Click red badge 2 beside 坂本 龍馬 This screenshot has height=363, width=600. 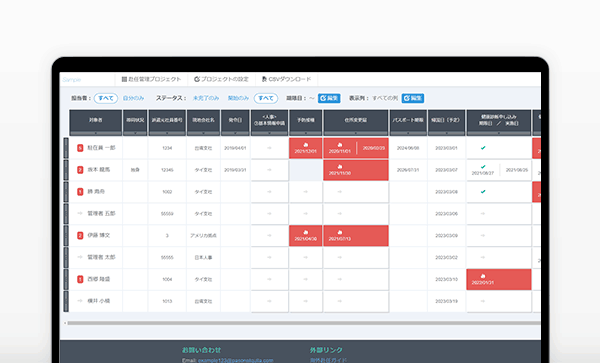tap(80, 170)
